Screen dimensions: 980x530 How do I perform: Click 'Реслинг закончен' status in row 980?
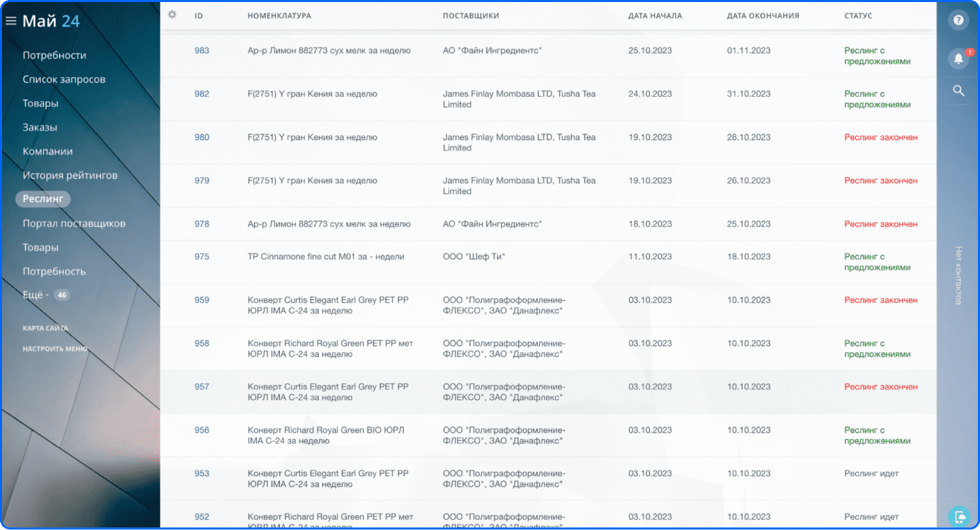(881, 137)
